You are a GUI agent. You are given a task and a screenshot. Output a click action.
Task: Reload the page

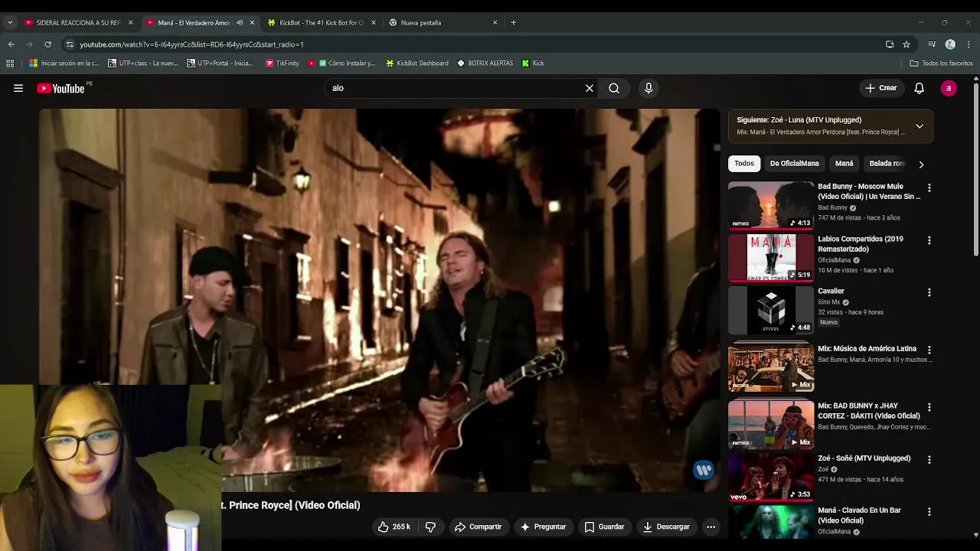click(x=47, y=44)
